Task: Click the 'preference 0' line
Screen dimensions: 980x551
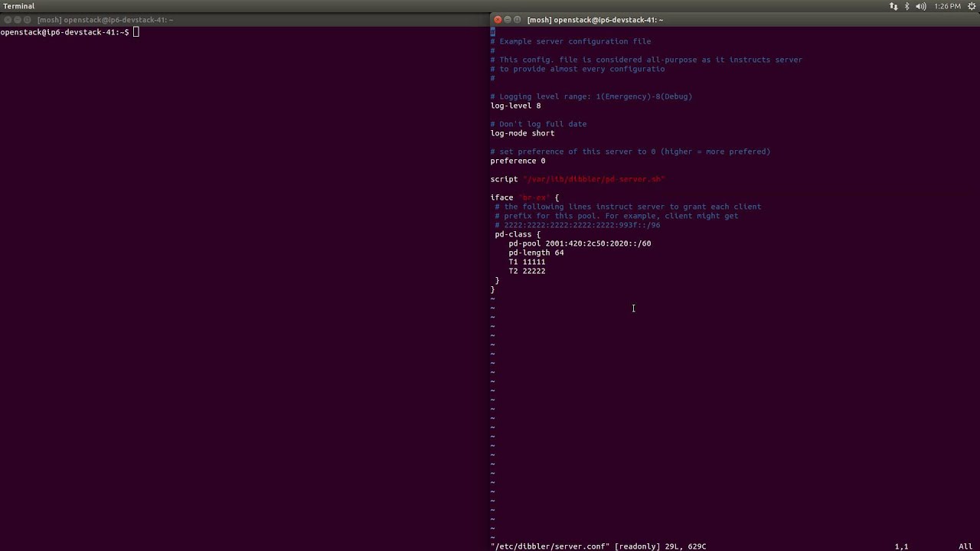Action: coord(518,161)
